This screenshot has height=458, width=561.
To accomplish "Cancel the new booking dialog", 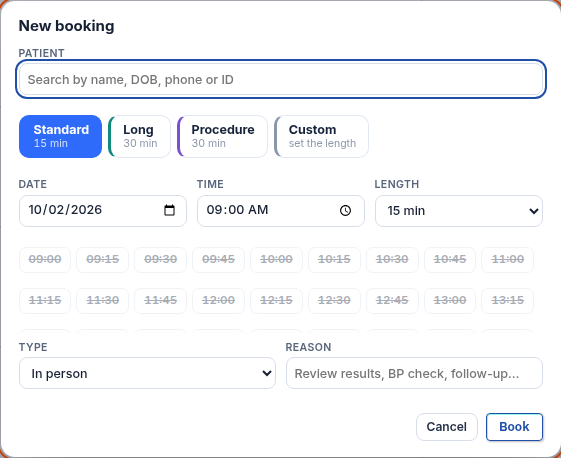I will [x=447, y=427].
